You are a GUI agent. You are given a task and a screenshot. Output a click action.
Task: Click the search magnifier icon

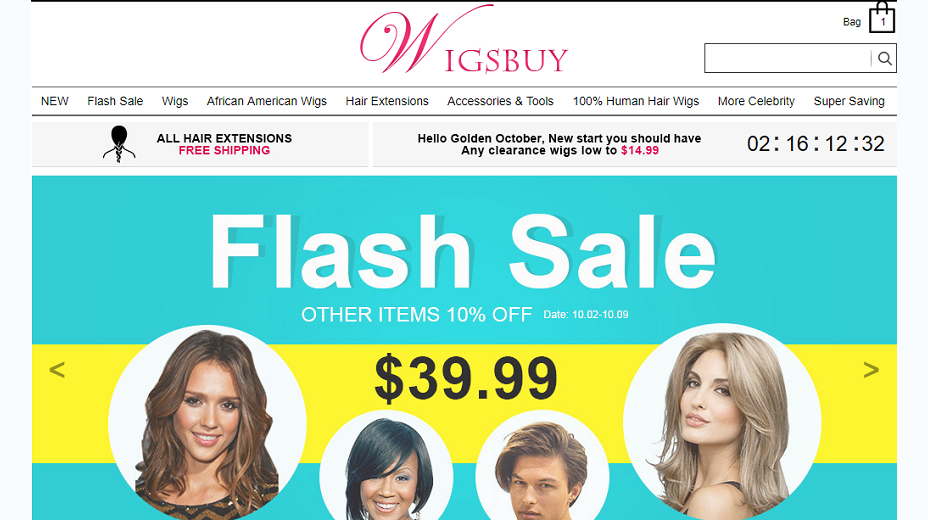click(884, 58)
